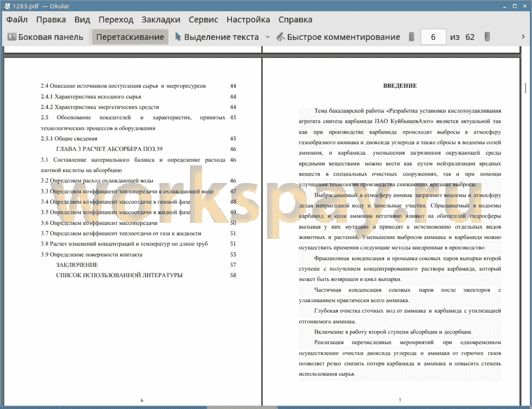This screenshot has width=532, height=409.
Task: Click the Быстрое комментирование annotation tool
Action: pyautogui.click(x=338, y=37)
